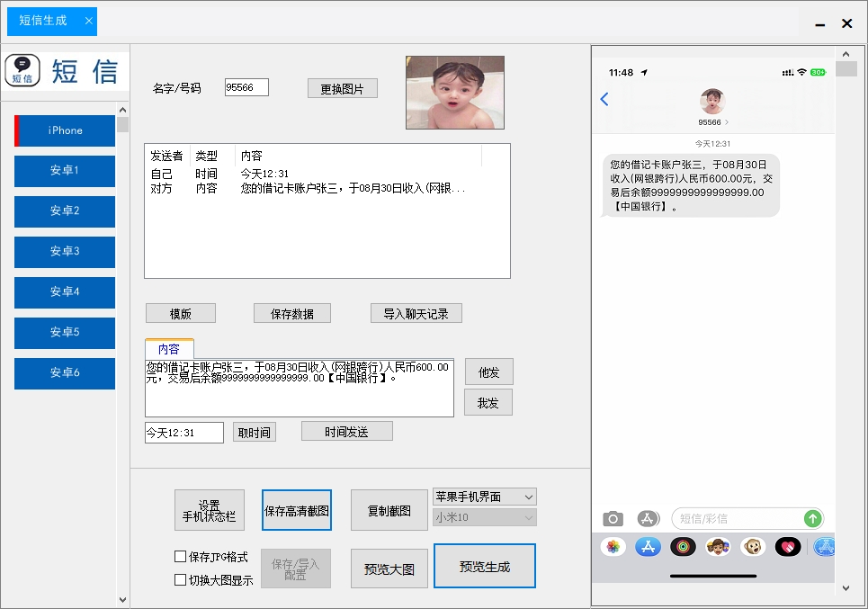Click the App Store icon beside the message field

pos(646,519)
